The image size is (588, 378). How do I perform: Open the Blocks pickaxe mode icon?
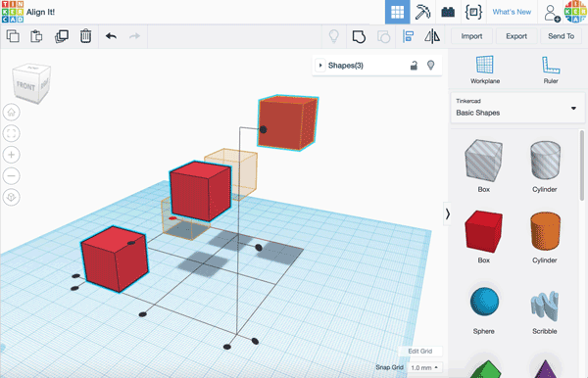coord(422,12)
